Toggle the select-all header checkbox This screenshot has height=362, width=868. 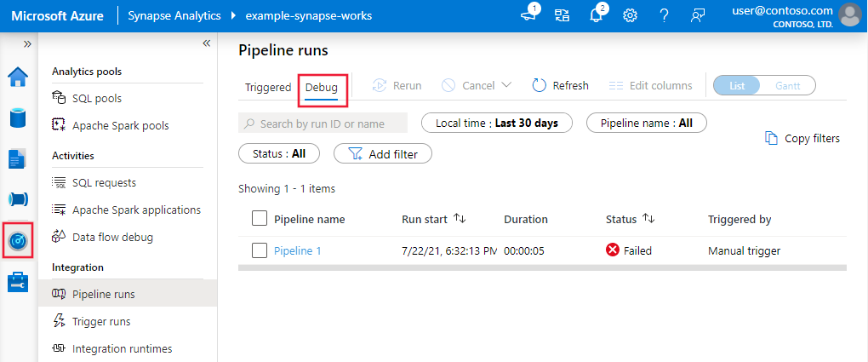pos(260,219)
